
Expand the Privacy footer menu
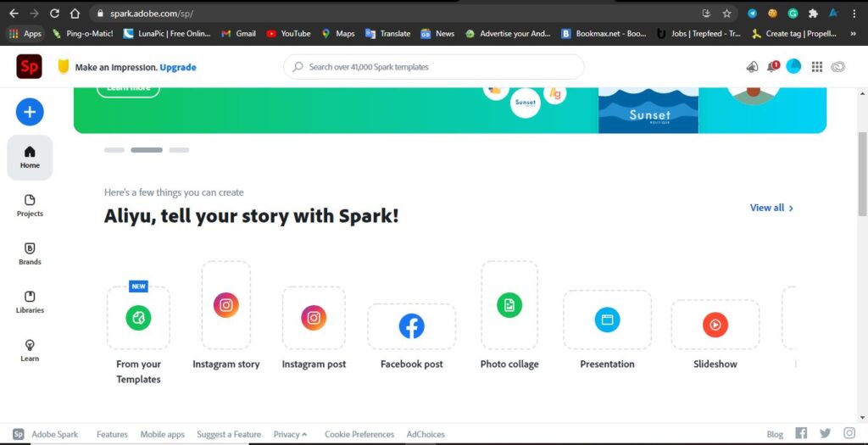(x=290, y=435)
